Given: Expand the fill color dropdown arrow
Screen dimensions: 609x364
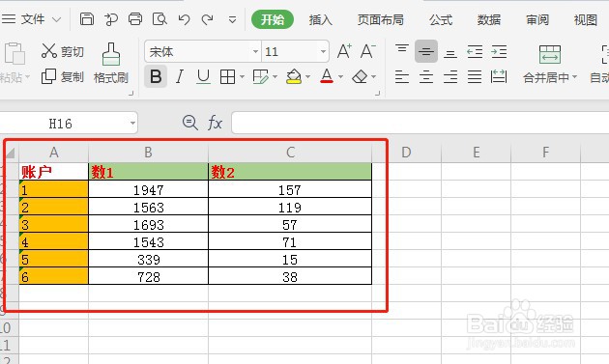Looking at the screenshot, I should click(x=308, y=77).
